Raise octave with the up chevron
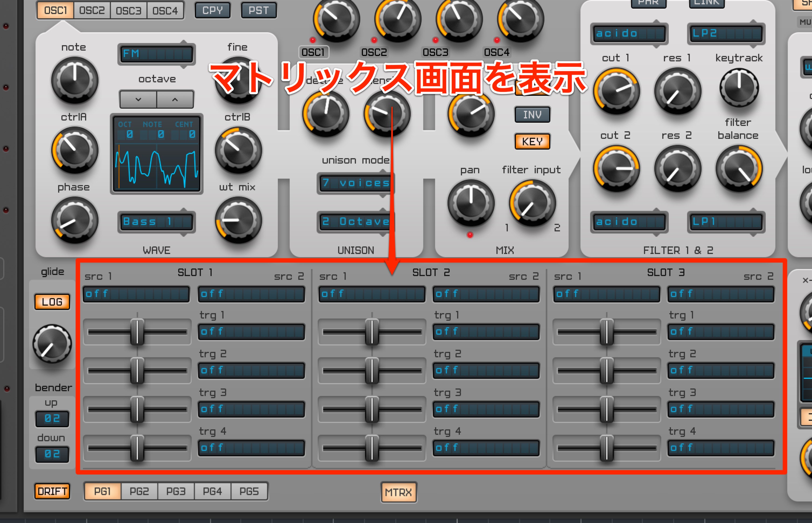 click(175, 100)
